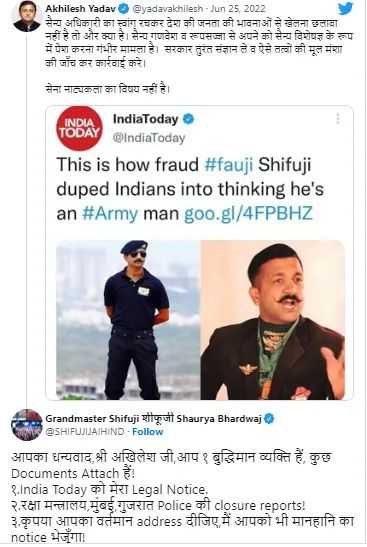Viewport: 367px width, 547px height.
Task: Open the IndiaToday account name
Action: click(x=145, y=119)
